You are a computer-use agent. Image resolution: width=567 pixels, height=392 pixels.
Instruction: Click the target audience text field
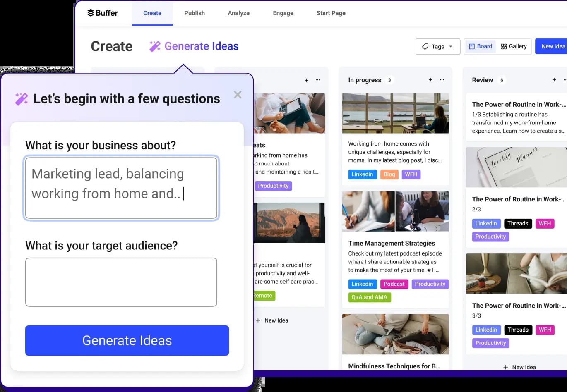coord(121,282)
